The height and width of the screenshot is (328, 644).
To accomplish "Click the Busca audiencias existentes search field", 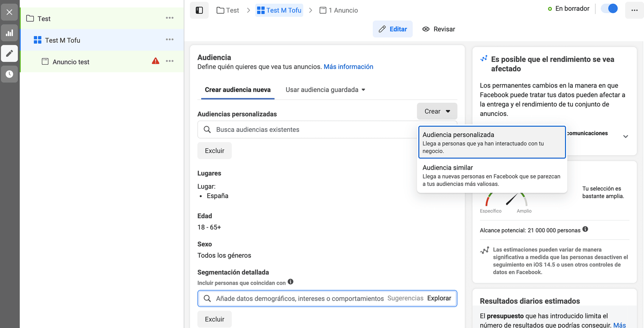I will pos(306,129).
